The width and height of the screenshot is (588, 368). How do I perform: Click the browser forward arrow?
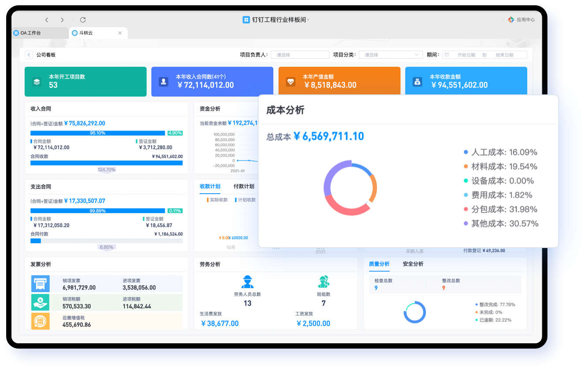[62, 20]
